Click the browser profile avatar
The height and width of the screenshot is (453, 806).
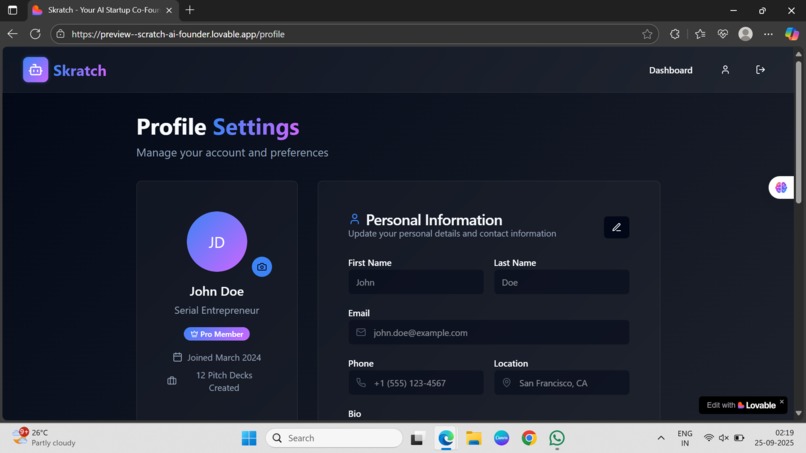[x=745, y=34]
